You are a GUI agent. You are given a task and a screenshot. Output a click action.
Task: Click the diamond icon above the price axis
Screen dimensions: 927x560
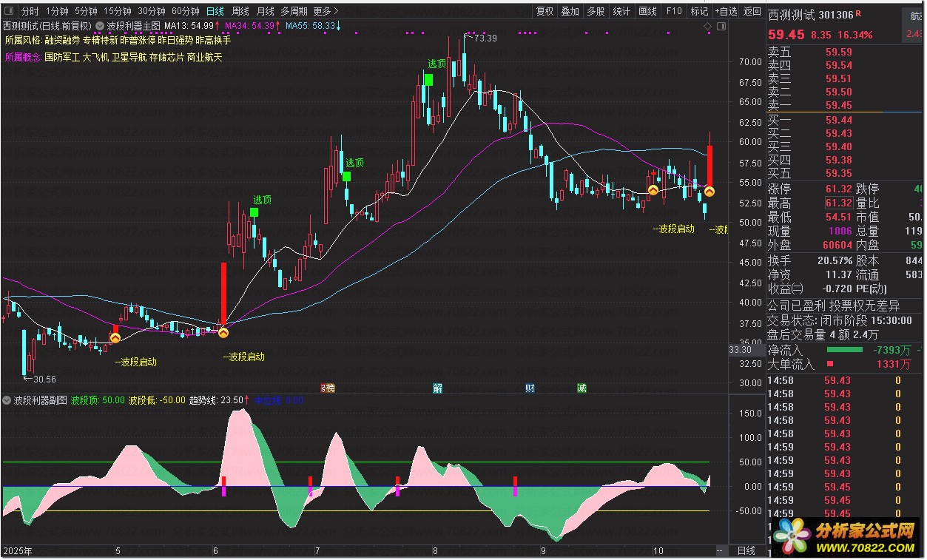click(x=707, y=26)
